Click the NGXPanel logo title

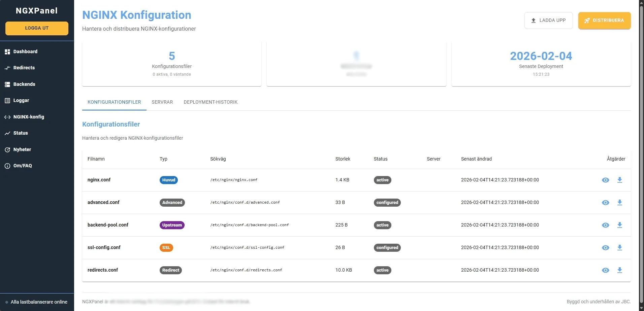(37, 11)
